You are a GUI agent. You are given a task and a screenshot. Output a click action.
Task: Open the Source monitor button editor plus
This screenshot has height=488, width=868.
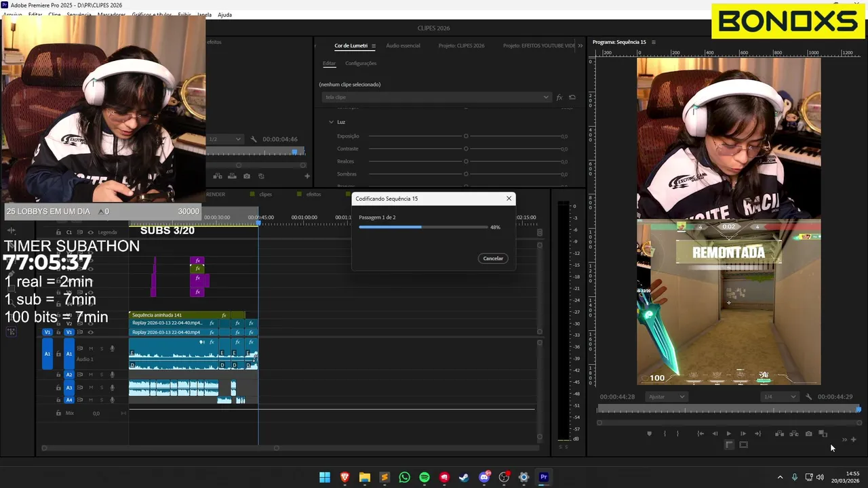[307, 176]
